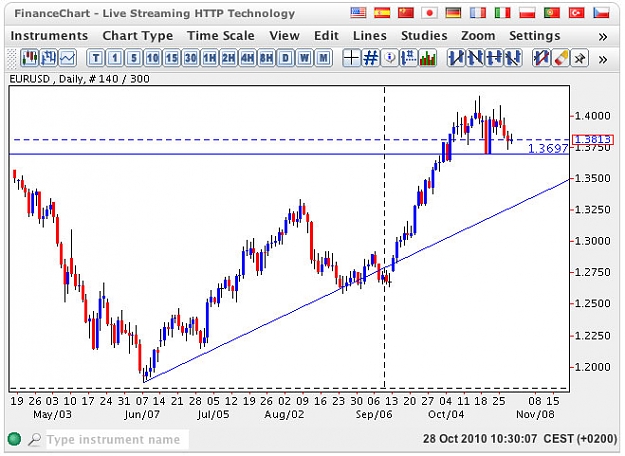The height and width of the screenshot is (456, 625).
Task: Open the Settings menu
Action: [534, 36]
